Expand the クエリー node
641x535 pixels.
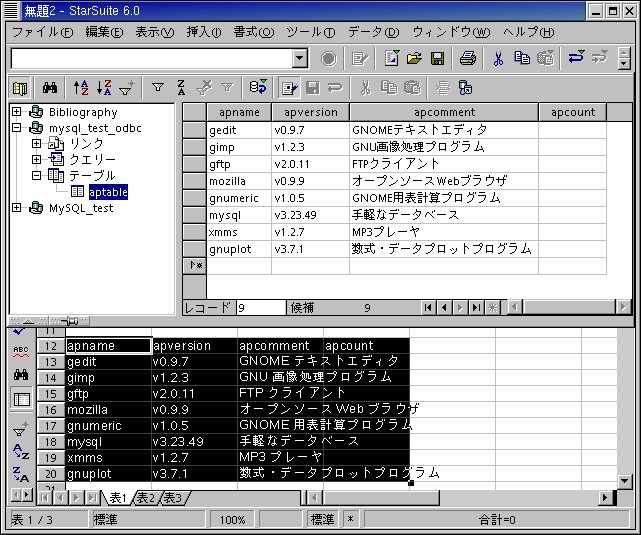[x=36, y=159]
